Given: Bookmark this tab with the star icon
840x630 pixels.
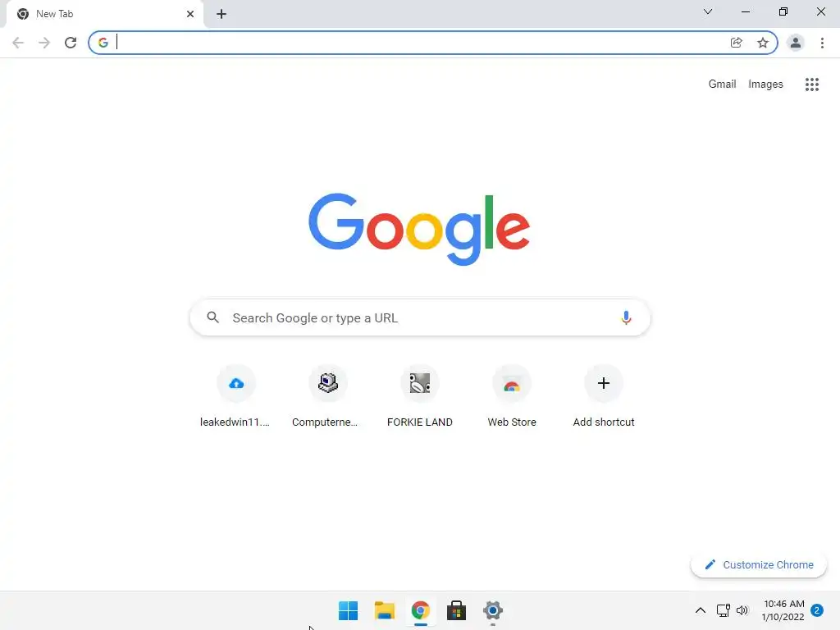Looking at the screenshot, I should pos(763,43).
